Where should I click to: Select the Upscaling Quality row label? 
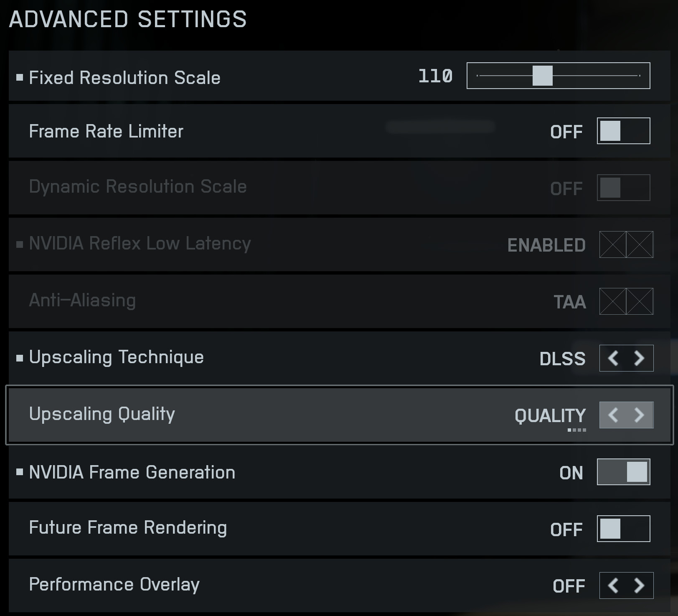coord(102,414)
